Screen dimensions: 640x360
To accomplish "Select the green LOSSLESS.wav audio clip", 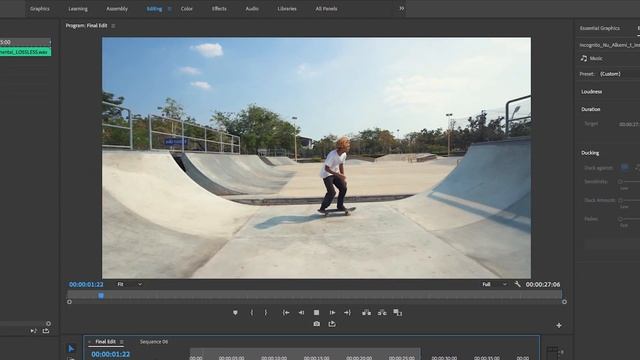I will pos(25,52).
